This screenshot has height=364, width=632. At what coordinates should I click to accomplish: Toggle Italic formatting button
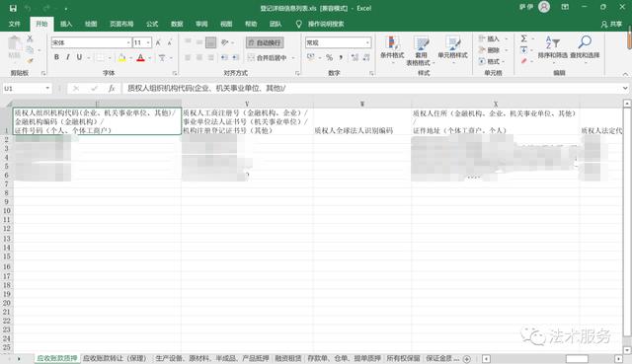tap(68, 57)
